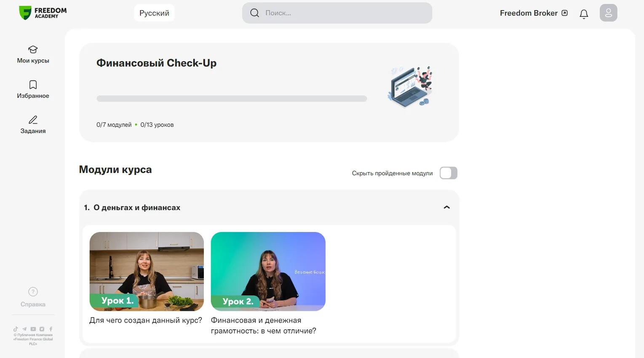
Task: Open Задания pencil icon
Action: pyautogui.click(x=33, y=120)
